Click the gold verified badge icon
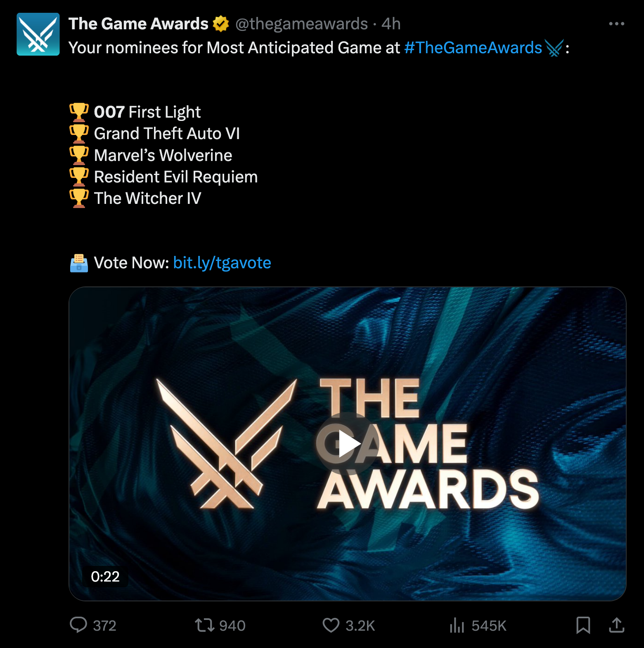 point(221,24)
